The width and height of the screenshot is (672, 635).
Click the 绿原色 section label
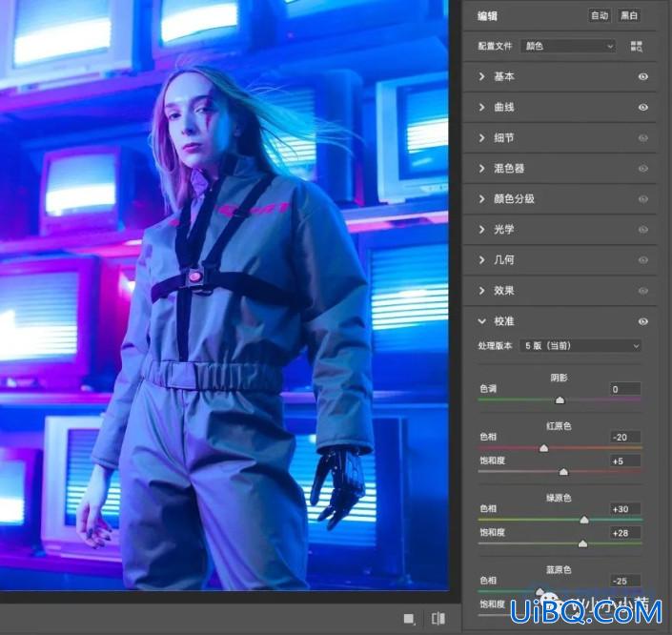[559, 498]
